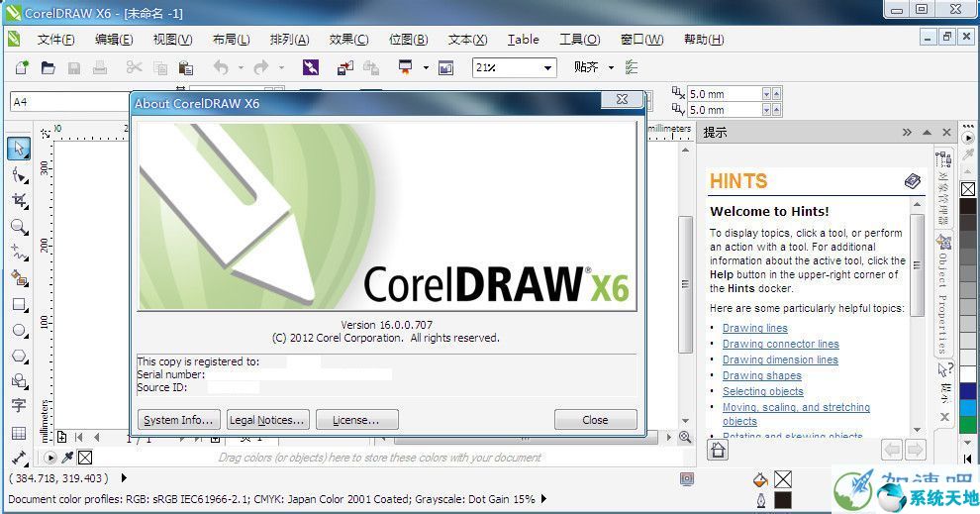
Task: Create a new document
Action: pyautogui.click(x=22, y=67)
